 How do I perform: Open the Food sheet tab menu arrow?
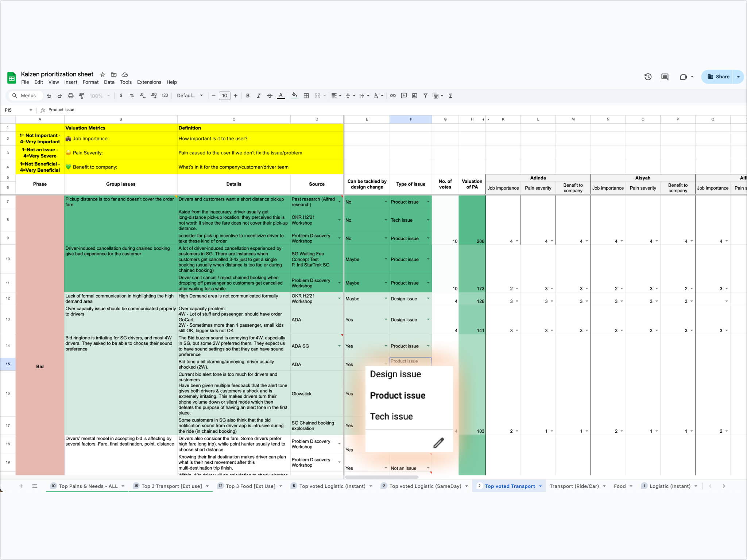pyautogui.click(x=630, y=486)
